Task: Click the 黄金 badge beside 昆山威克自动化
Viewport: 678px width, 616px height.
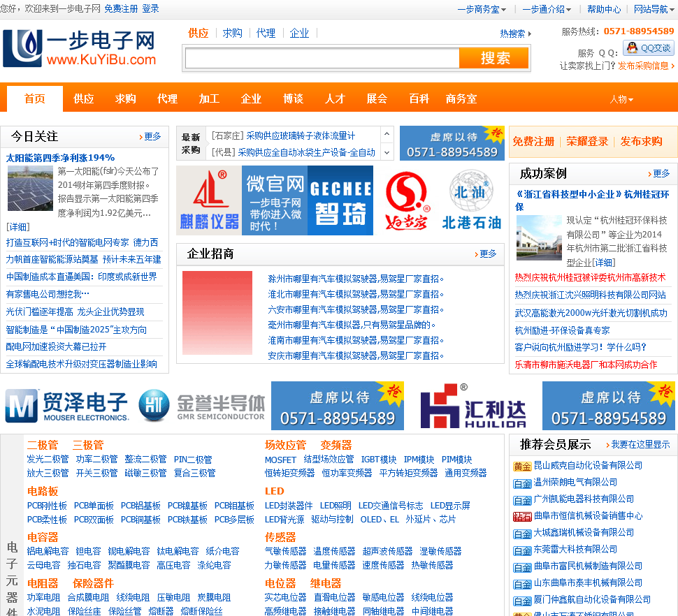Action: pyautogui.click(x=522, y=467)
